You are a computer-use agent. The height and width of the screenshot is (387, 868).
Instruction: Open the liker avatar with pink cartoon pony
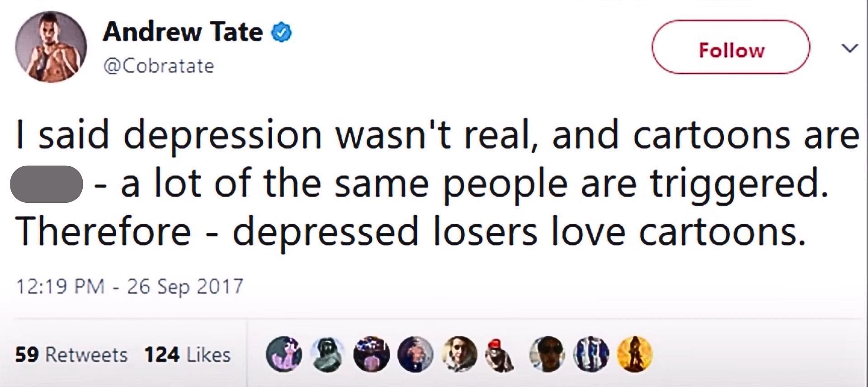284,354
